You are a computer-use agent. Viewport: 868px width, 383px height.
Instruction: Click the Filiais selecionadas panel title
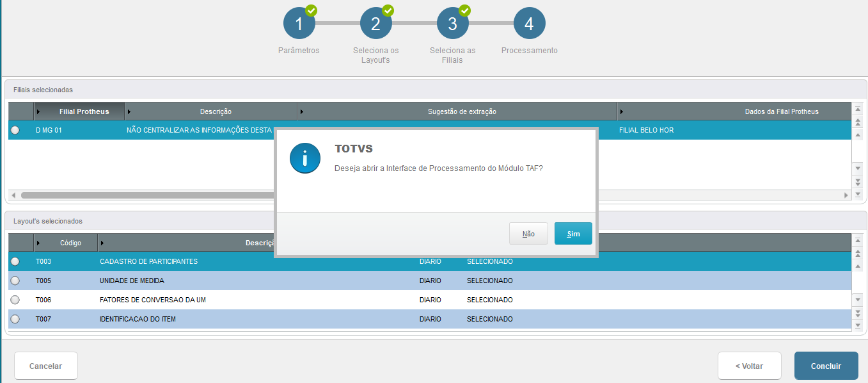click(43, 90)
